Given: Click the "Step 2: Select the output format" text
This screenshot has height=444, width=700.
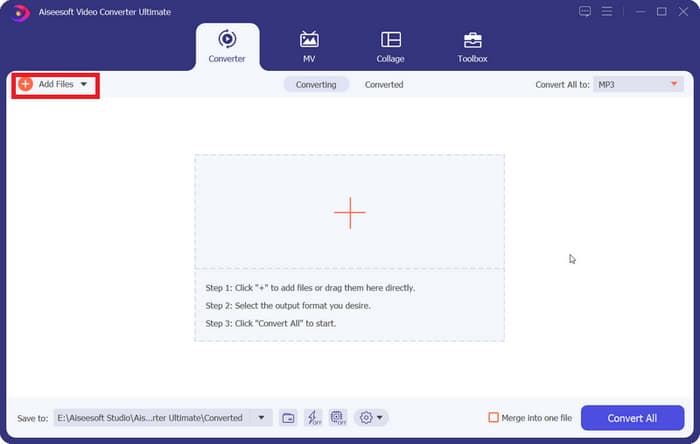Looking at the screenshot, I should [288, 306].
